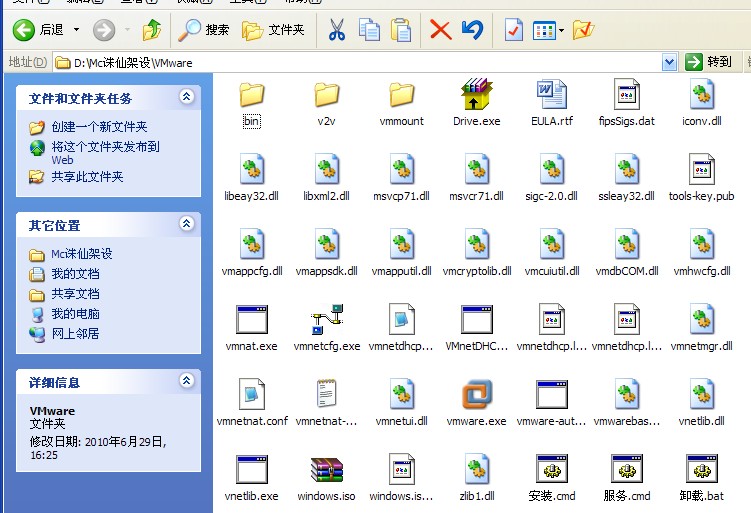The width and height of the screenshot is (751, 513).
Task: Click the Paste clipboard toolbar icon
Action: [401, 30]
